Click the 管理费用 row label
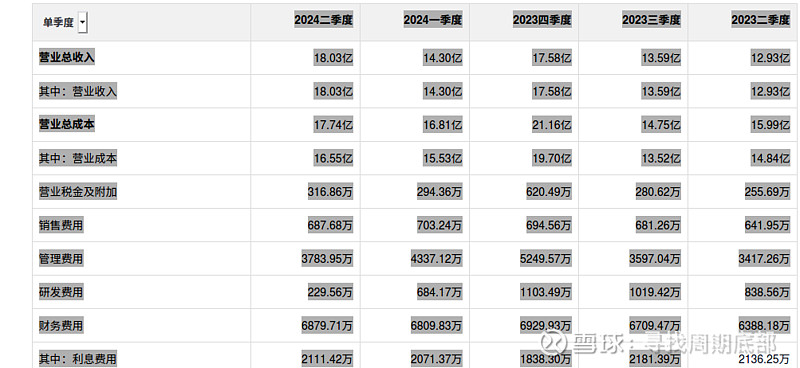Viewport: 800px width, 368px height. tap(61, 259)
